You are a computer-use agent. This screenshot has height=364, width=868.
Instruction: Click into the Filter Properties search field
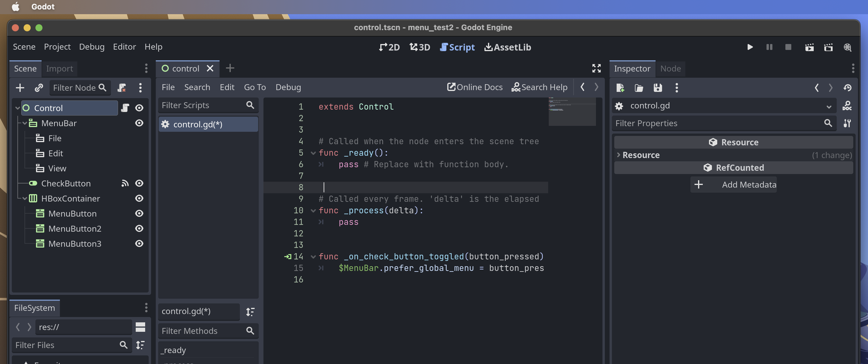[718, 123]
